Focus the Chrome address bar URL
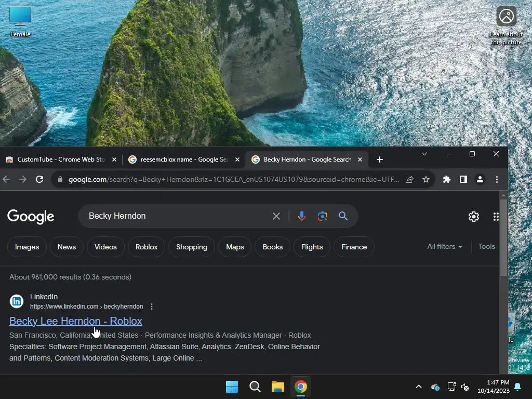The height and width of the screenshot is (399, 532). (233, 179)
